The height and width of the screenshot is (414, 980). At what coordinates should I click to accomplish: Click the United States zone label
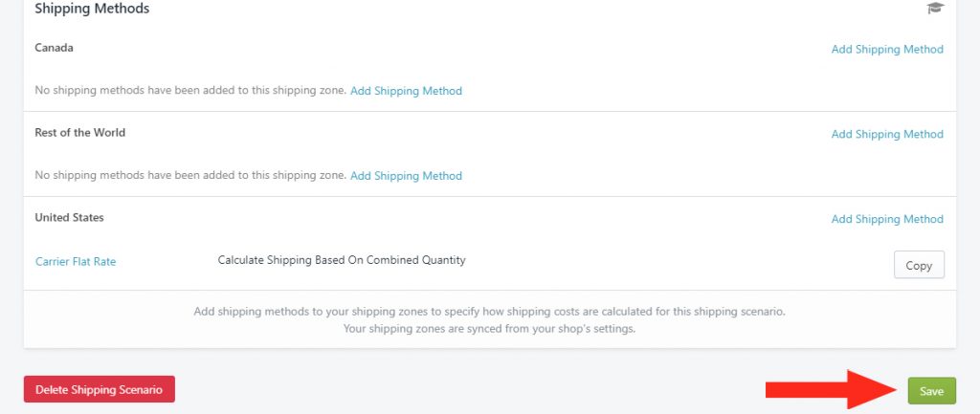click(69, 217)
